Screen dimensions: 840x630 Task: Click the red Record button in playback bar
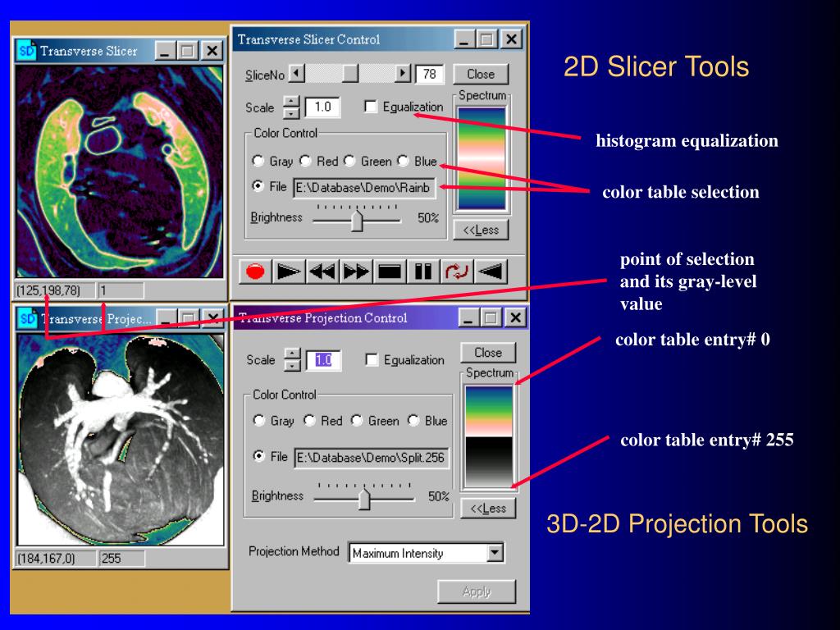point(256,272)
